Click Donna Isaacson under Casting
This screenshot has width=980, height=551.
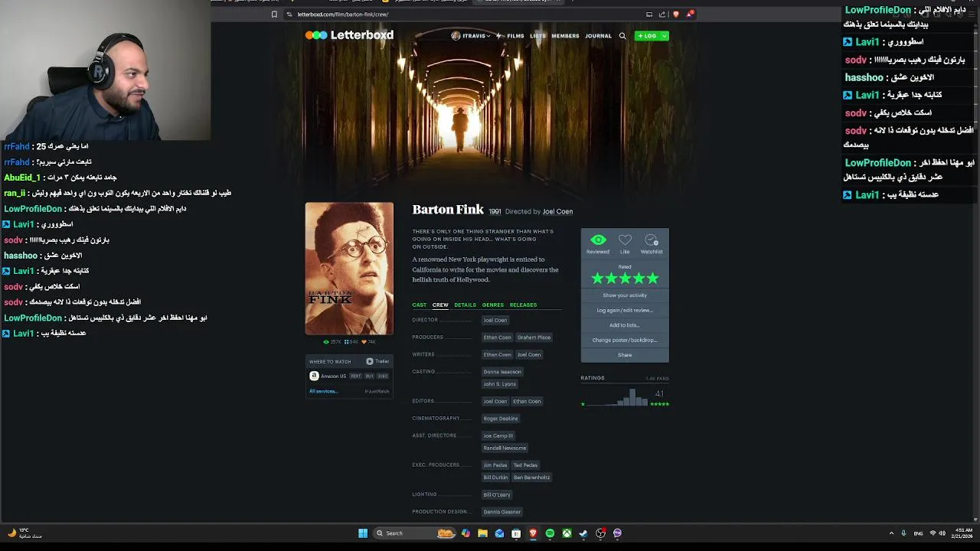coord(502,372)
